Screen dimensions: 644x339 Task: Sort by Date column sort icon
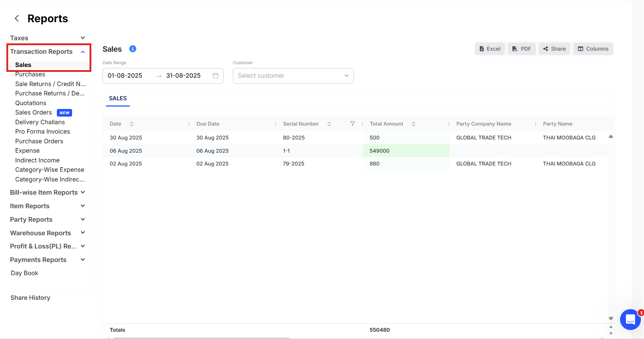[x=132, y=124]
